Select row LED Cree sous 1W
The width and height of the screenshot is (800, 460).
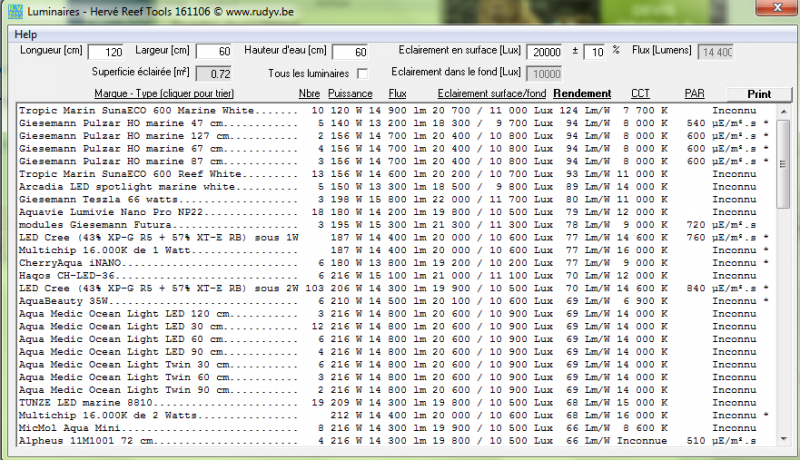pyautogui.click(x=396, y=238)
